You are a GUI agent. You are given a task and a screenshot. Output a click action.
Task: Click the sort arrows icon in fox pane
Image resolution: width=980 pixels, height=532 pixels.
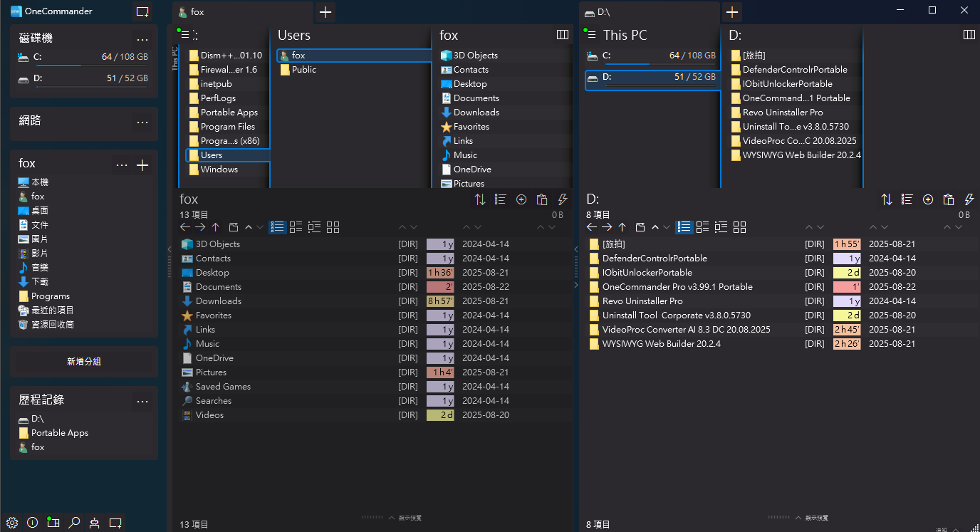[480, 200]
